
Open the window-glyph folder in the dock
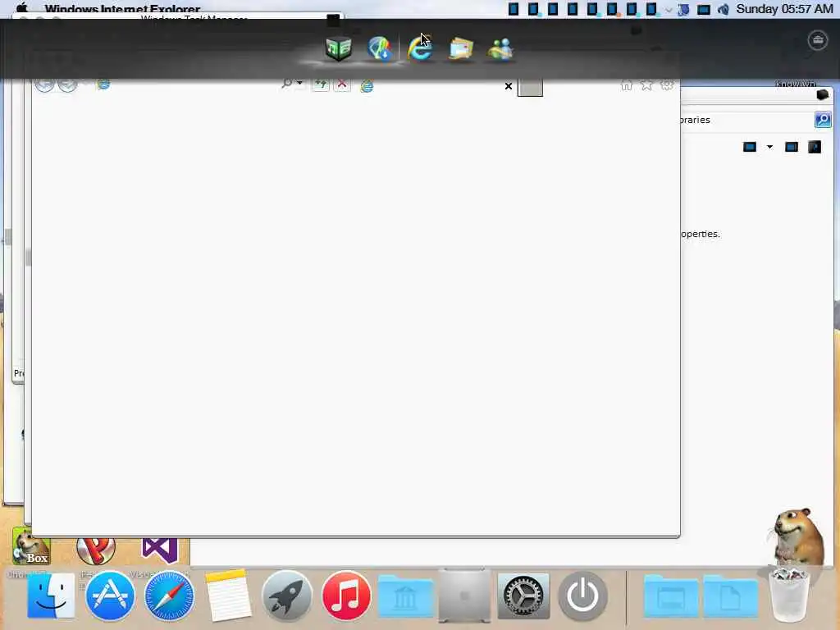pyautogui.click(x=671, y=597)
